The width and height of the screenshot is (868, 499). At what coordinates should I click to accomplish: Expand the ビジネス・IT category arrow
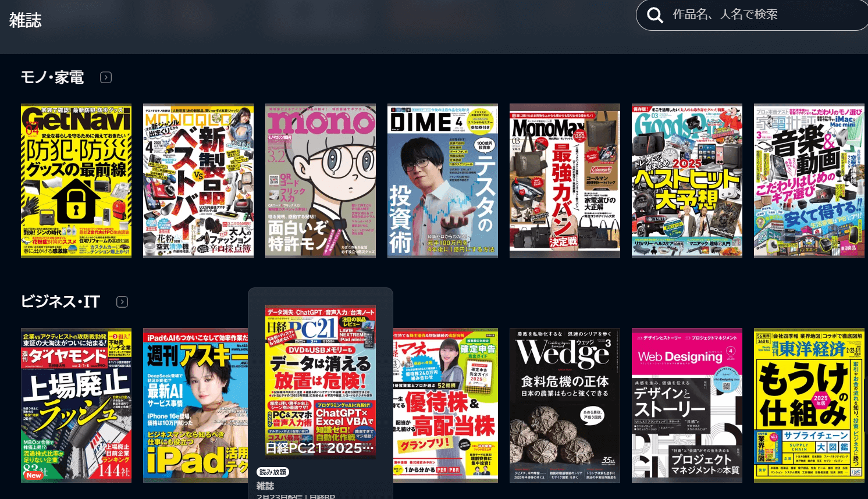pos(122,302)
